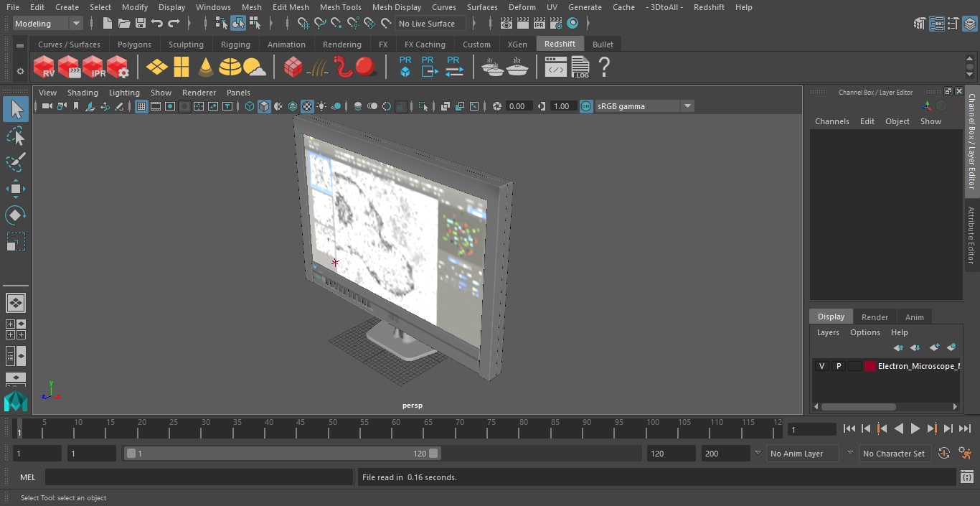980x506 pixels.
Task: Switch to the Polygons shelf tab
Action: coord(134,44)
